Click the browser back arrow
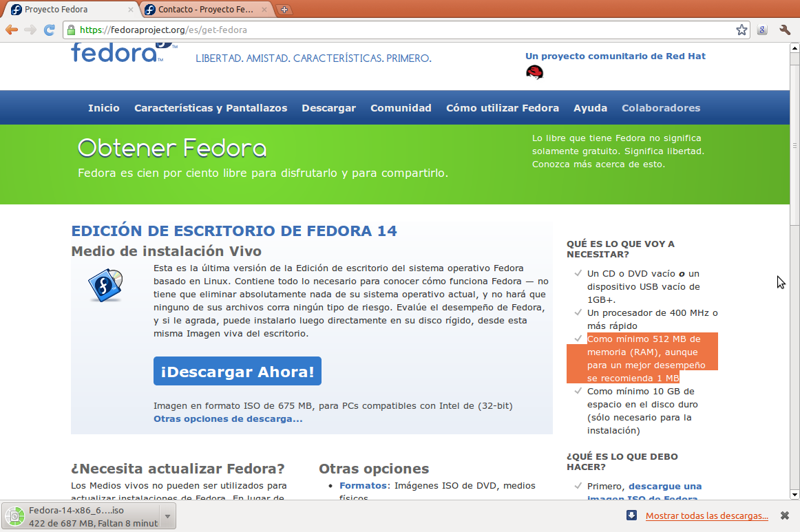This screenshot has width=800, height=532. point(12,30)
